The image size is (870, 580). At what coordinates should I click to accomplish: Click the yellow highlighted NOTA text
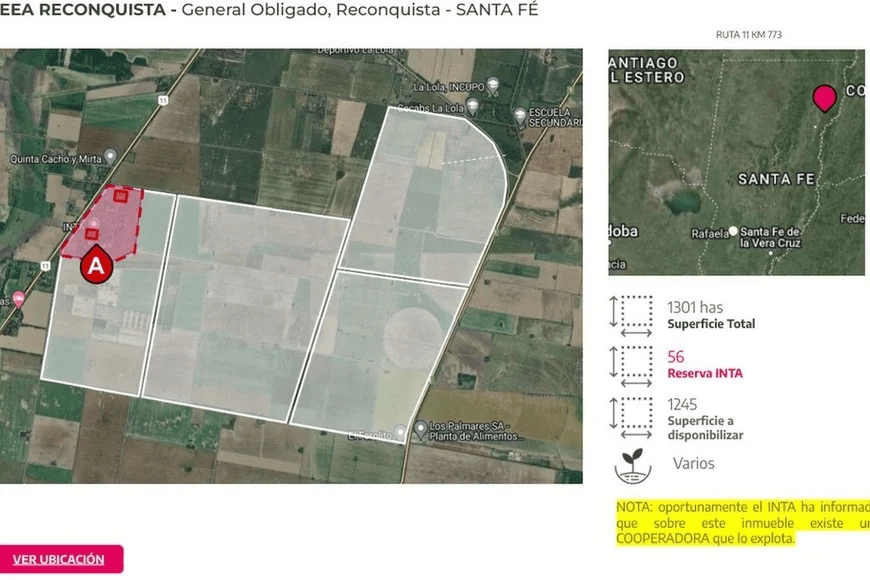(x=740, y=523)
